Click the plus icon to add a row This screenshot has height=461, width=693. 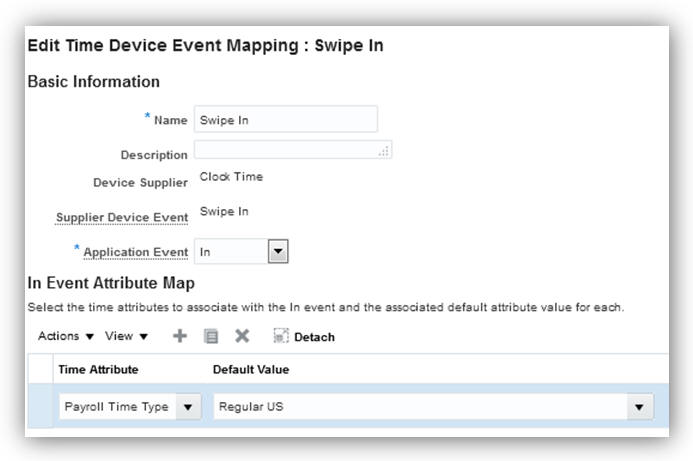pos(180,337)
